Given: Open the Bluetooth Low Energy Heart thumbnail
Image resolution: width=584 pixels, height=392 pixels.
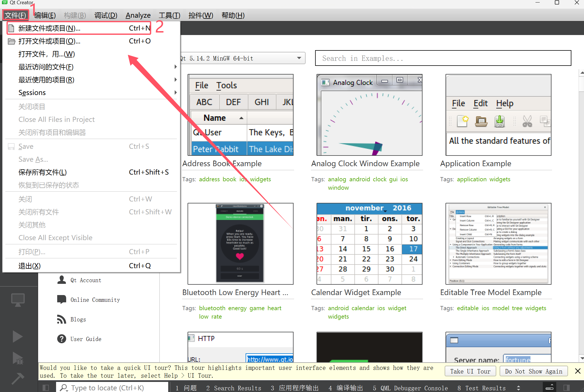Looking at the screenshot, I should [241, 244].
